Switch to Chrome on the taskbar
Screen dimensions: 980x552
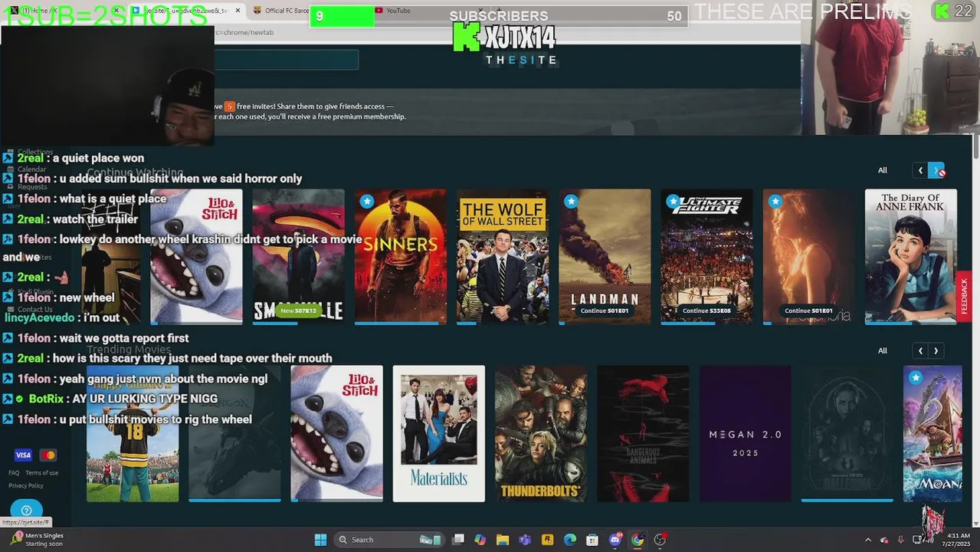(x=637, y=540)
